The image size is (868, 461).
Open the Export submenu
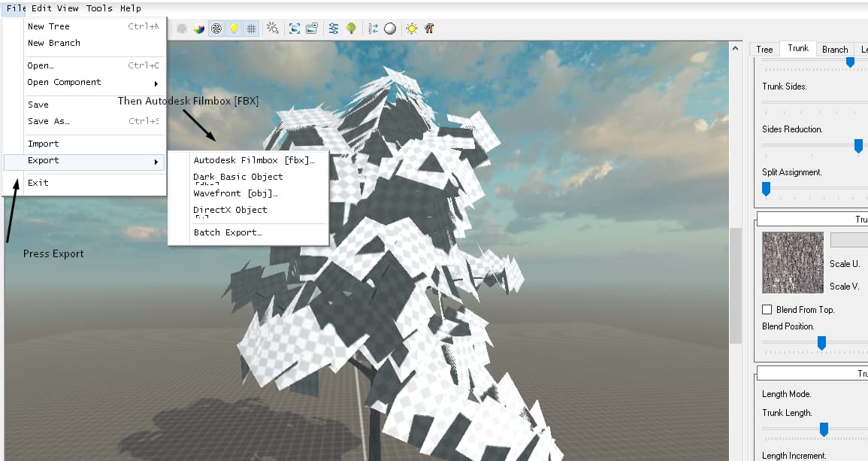pos(44,160)
